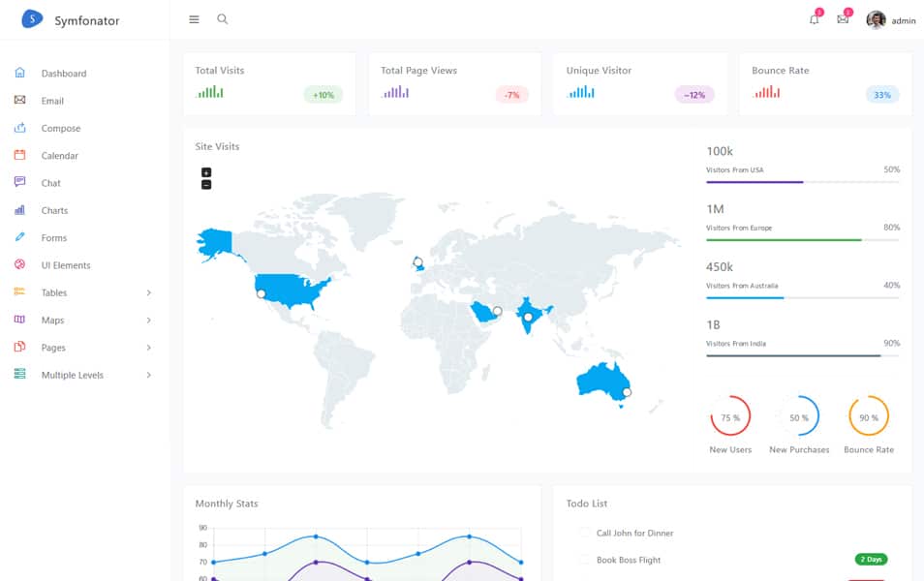Open the admin user profile menu
Viewport: 924px width, 581px height.
coord(890,20)
